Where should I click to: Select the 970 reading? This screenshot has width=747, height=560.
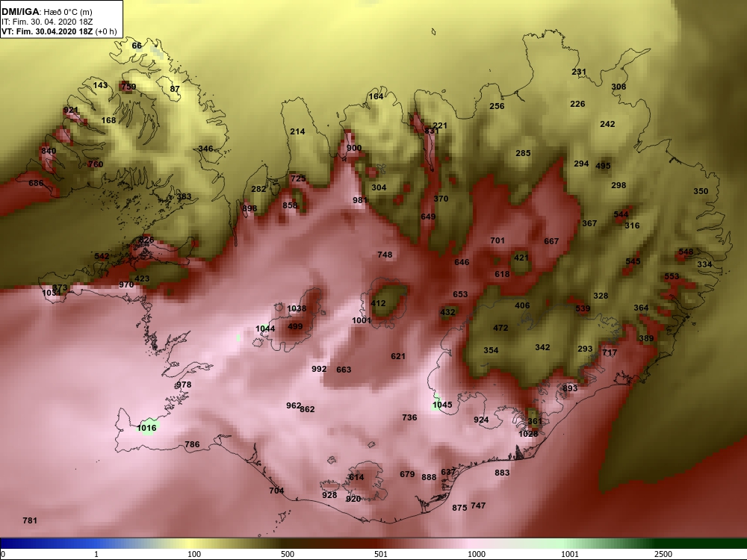click(126, 285)
